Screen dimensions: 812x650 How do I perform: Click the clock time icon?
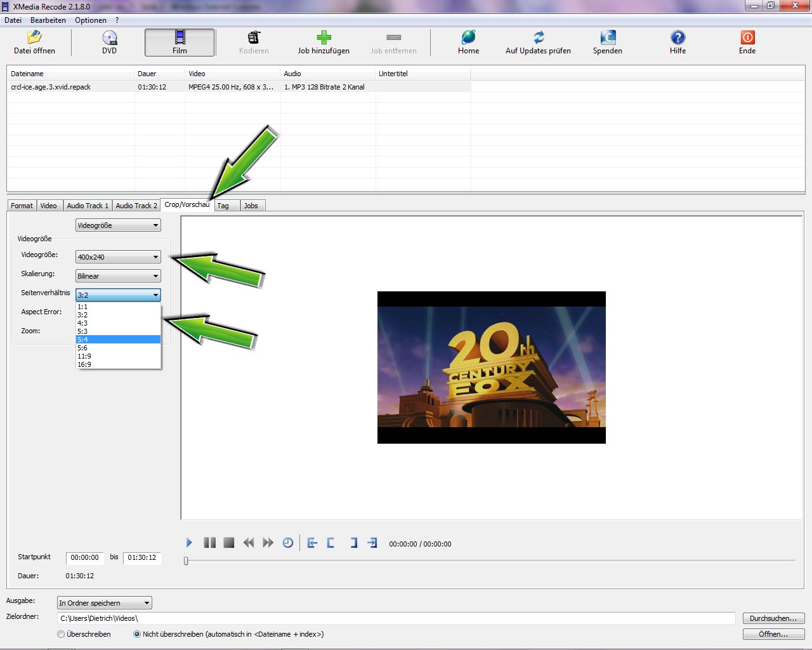pos(288,543)
